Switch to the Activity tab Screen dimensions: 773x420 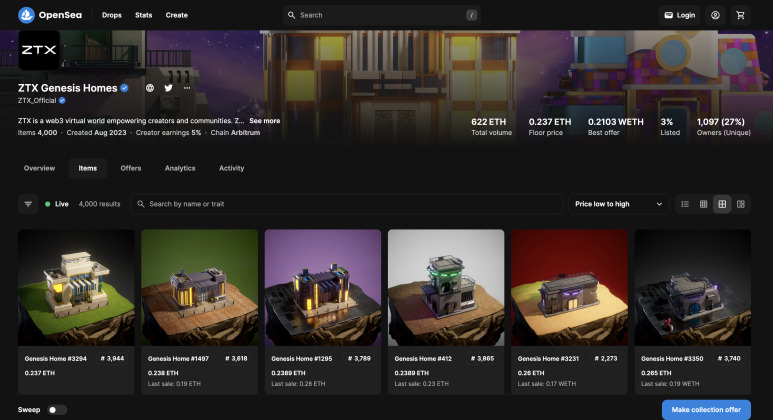[232, 168]
